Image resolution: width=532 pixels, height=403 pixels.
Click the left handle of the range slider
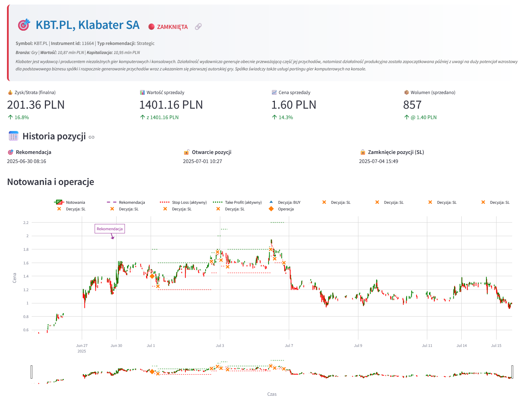[32, 372]
